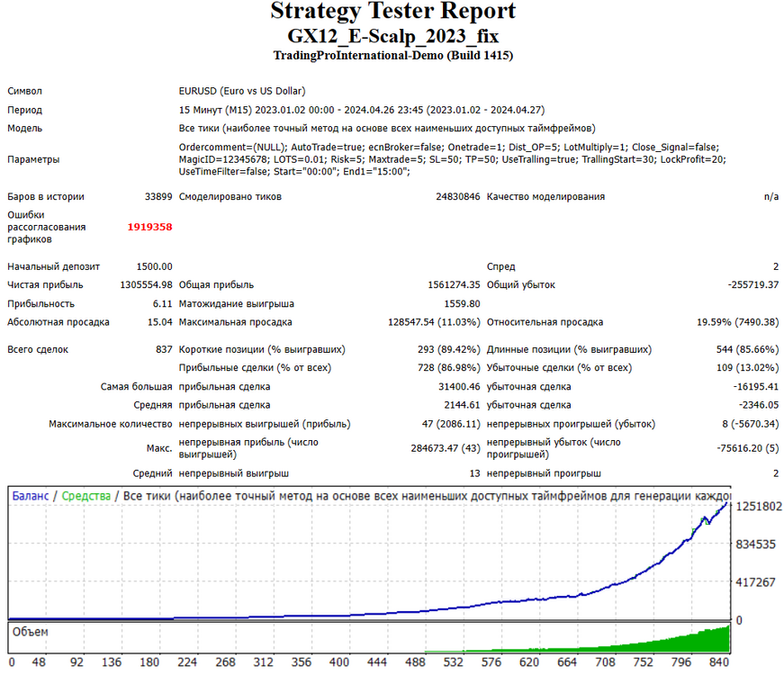Click the Всего сделок label
Image resolution: width=784 pixels, height=675 pixels.
(x=38, y=349)
